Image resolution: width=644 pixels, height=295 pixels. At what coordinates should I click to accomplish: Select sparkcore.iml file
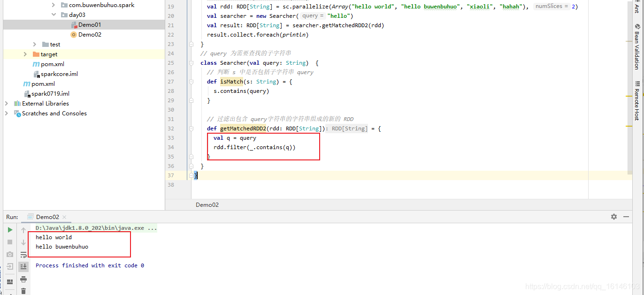[x=59, y=74]
